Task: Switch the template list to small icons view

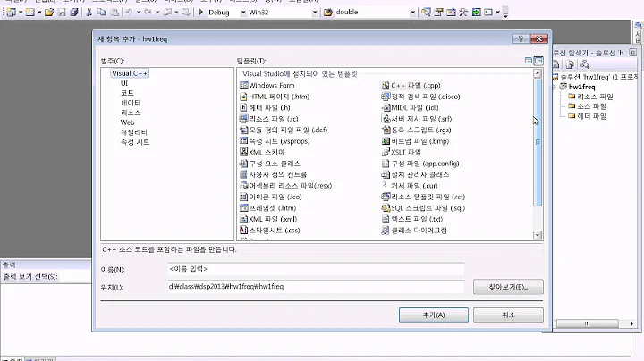Action: point(538,61)
